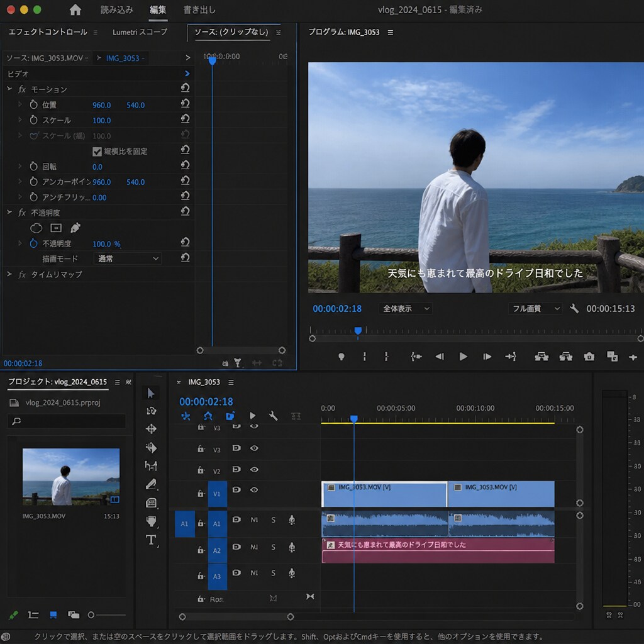Toggle stopwatch animation for 不透明度 value

(34, 243)
